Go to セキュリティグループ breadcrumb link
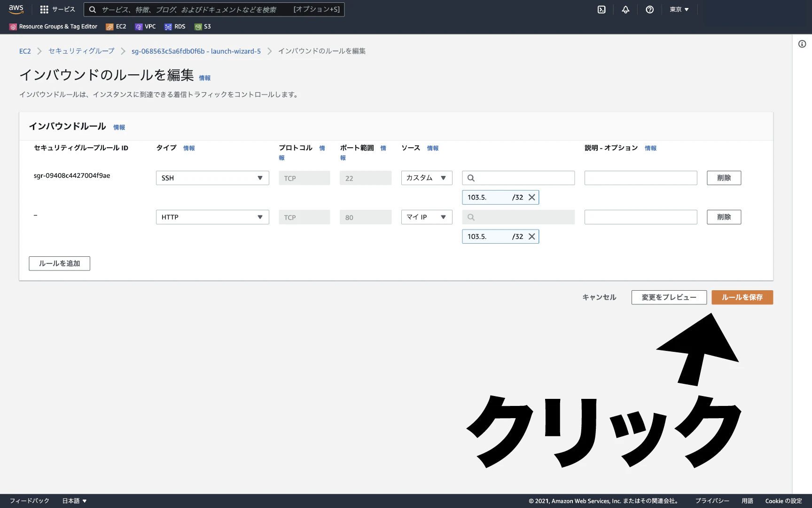 [x=81, y=51]
